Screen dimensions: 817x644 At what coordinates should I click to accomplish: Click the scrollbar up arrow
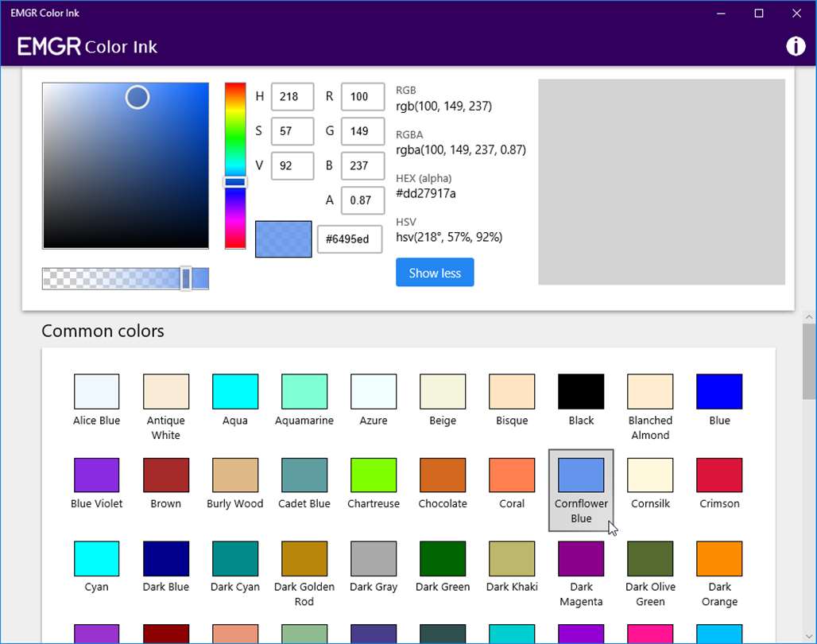tap(809, 316)
